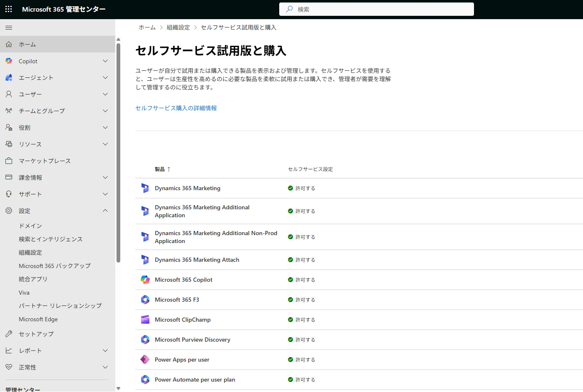Expand the レポート menu
Screen dimensions: 583x392
(105, 350)
